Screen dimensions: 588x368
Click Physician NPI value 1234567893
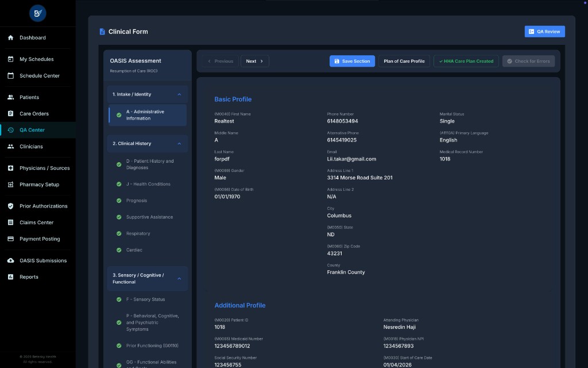click(399, 346)
